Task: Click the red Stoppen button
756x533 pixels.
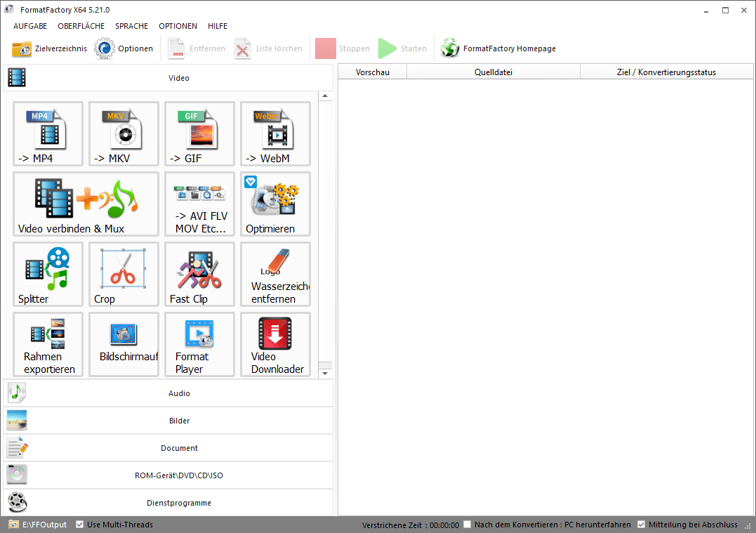Action: (x=343, y=48)
